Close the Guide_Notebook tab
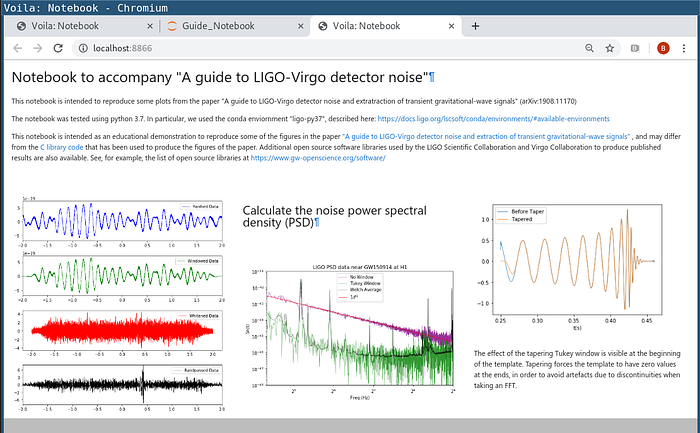Screen dimensions: 700x433 pyautogui.click(x=301, y=26)
